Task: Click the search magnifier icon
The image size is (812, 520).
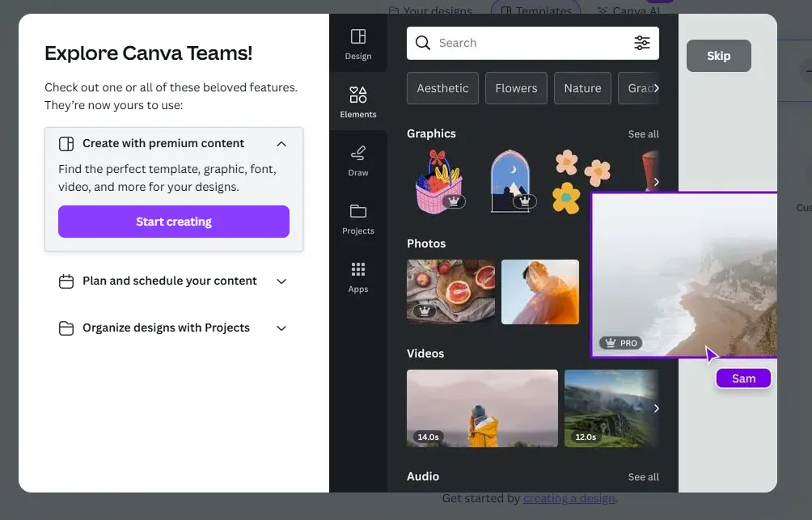Action: click(422, 43)
